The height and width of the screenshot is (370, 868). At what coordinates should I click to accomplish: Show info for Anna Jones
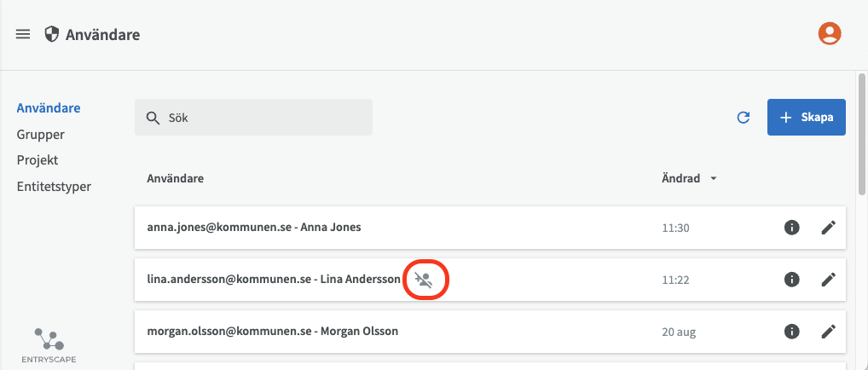coord(792,227)
